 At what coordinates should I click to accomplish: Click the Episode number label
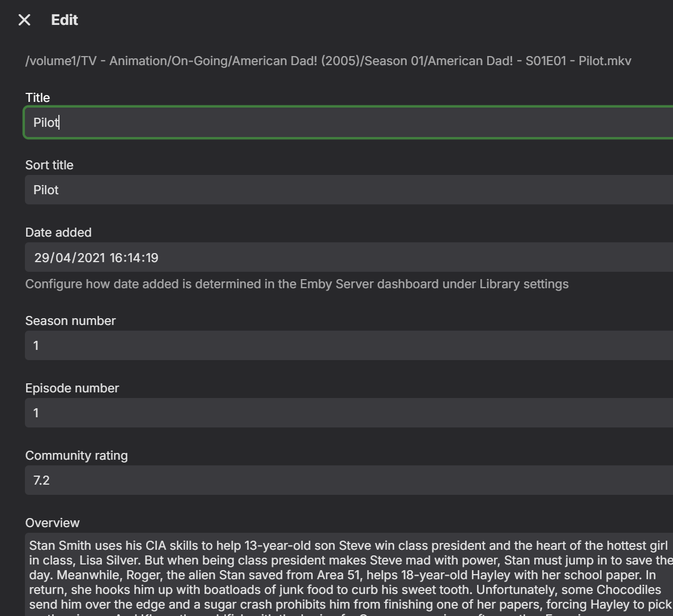[72, 388]
